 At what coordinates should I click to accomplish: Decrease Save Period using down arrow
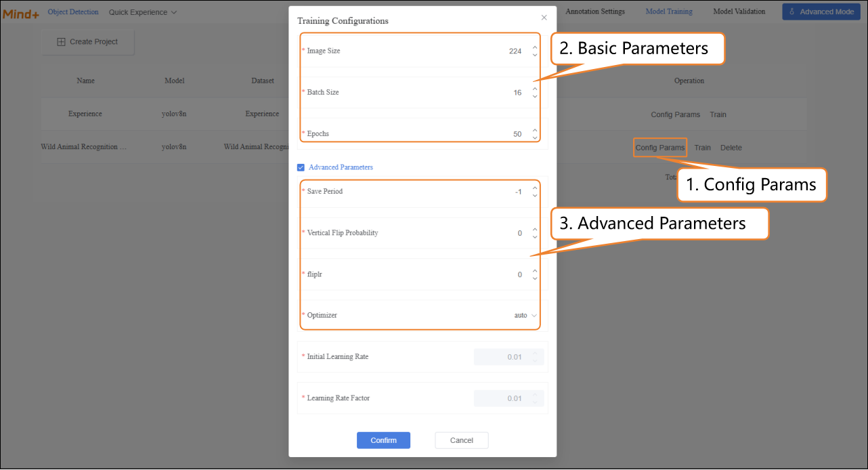[535, 196]
